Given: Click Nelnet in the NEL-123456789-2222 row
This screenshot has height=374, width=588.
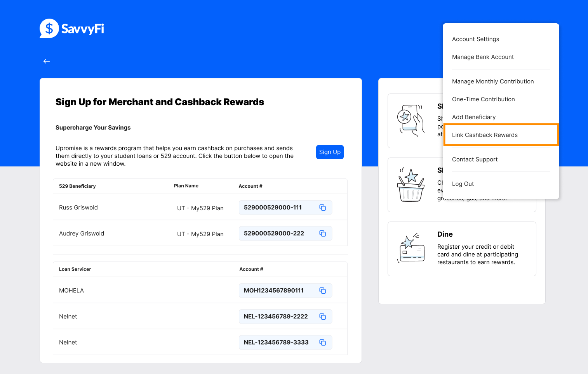Looking at the screenshot, I should 68,317.
